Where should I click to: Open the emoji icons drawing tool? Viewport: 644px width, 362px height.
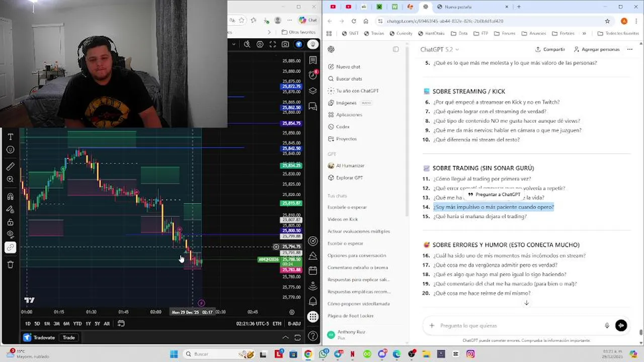10,150
